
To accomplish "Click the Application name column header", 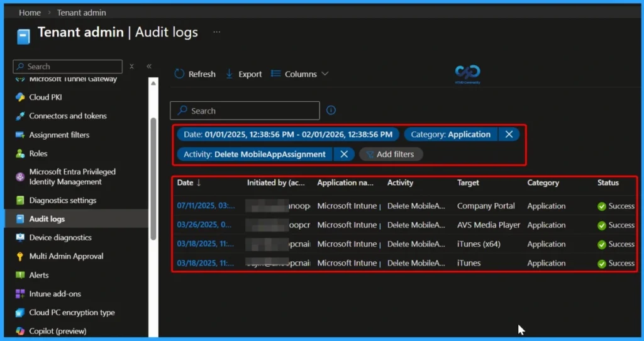I will coord(345,183).
